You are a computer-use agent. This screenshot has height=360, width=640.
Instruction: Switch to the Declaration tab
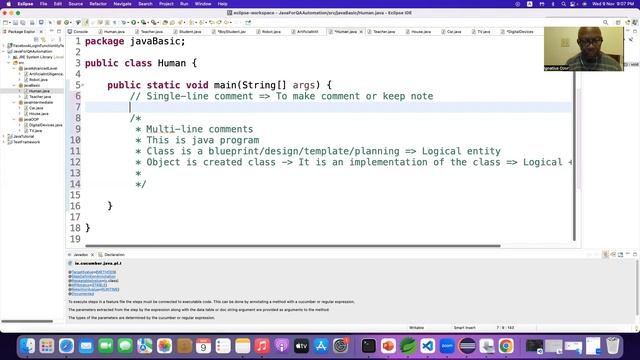[112, 254]
